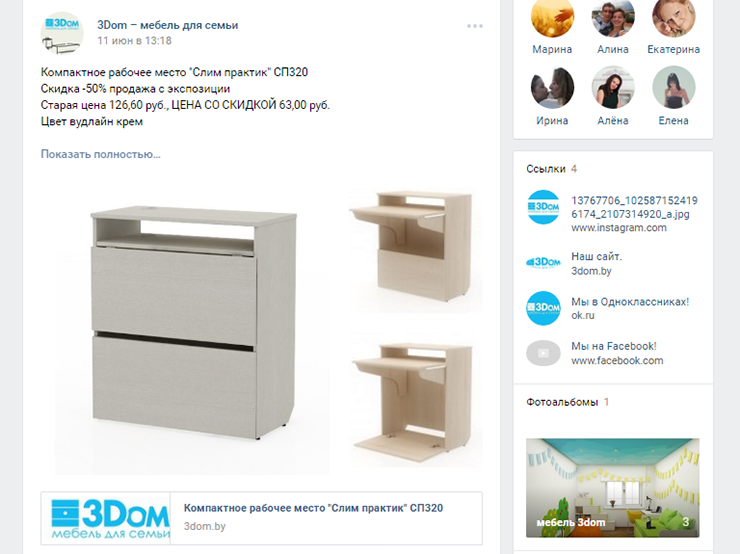Image resolution: width=740 pixels, height=554 pixels.
Task: Open Мы в Одноклассниках link
Action: pos(630,308)
